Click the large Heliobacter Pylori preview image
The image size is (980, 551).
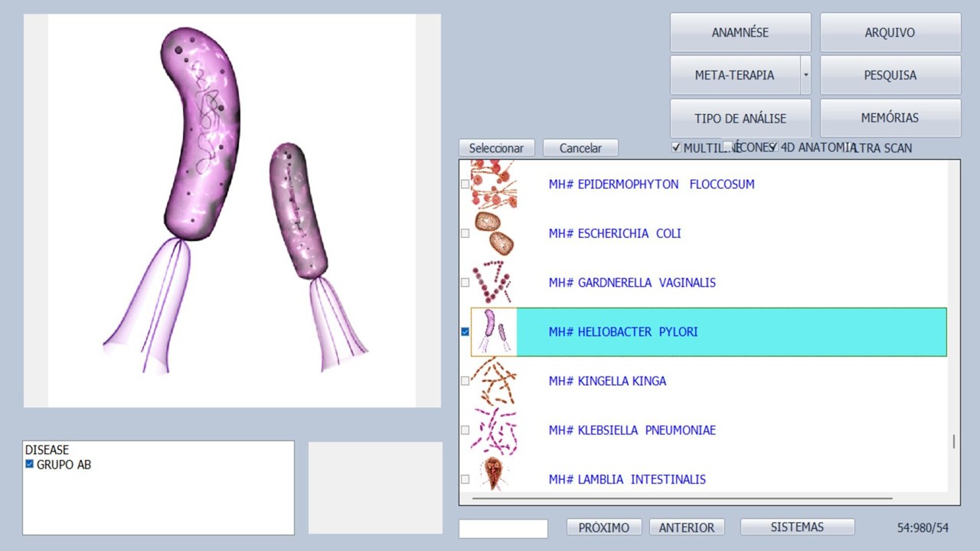[232, 210]
